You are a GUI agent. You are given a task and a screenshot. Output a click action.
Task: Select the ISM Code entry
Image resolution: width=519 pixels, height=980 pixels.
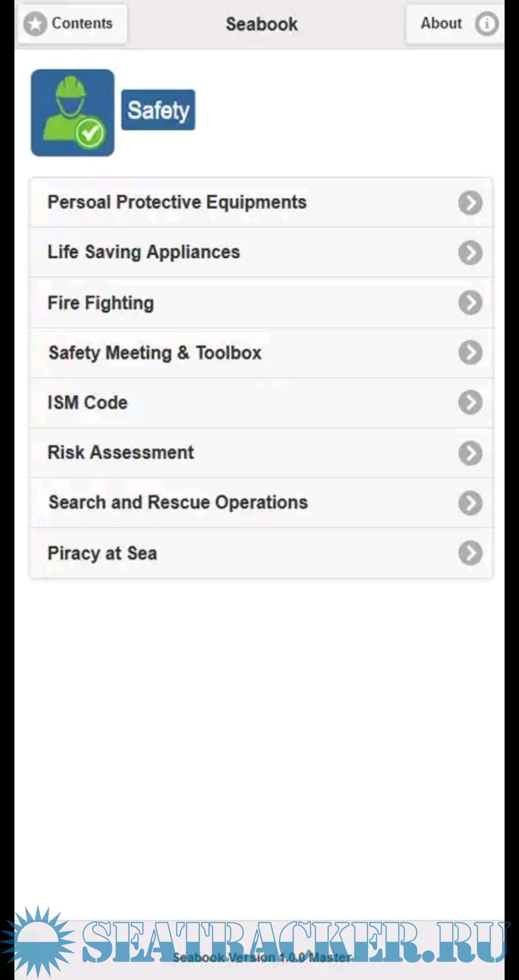(x=88, y=403)
